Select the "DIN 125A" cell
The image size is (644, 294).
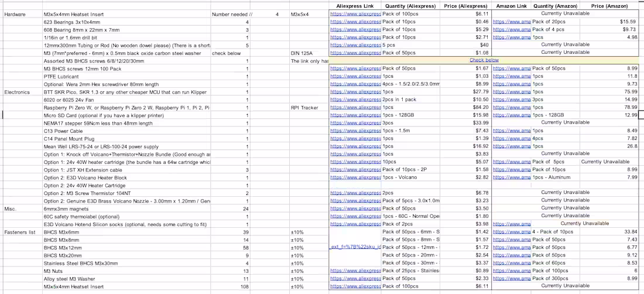302,53
